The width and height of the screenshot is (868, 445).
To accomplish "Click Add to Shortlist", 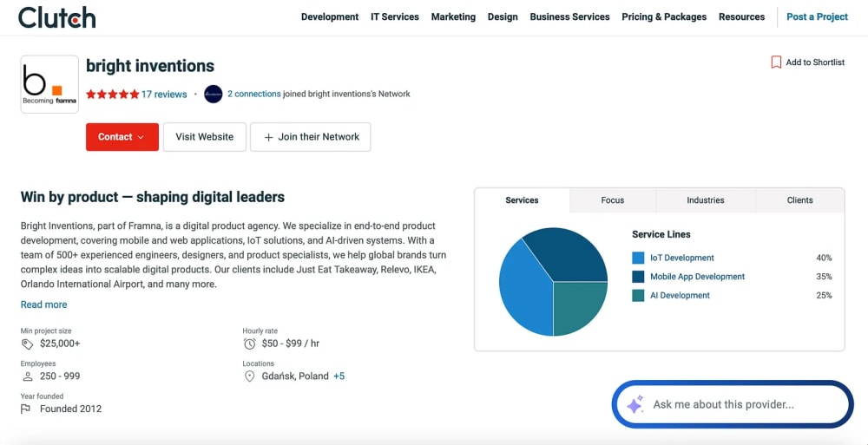I will tap(808, 62).
